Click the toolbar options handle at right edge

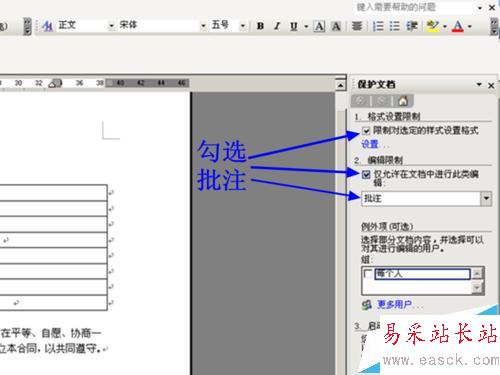(x=494, y=26)
